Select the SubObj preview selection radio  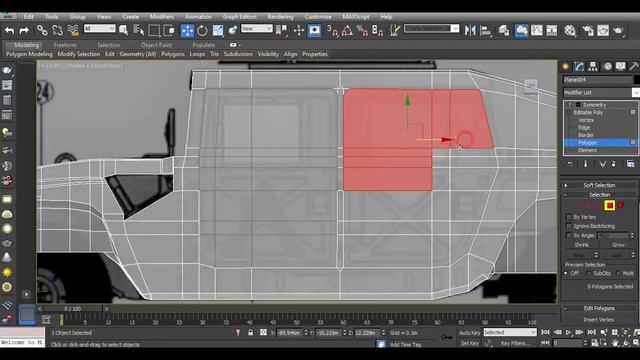(588, 273)
